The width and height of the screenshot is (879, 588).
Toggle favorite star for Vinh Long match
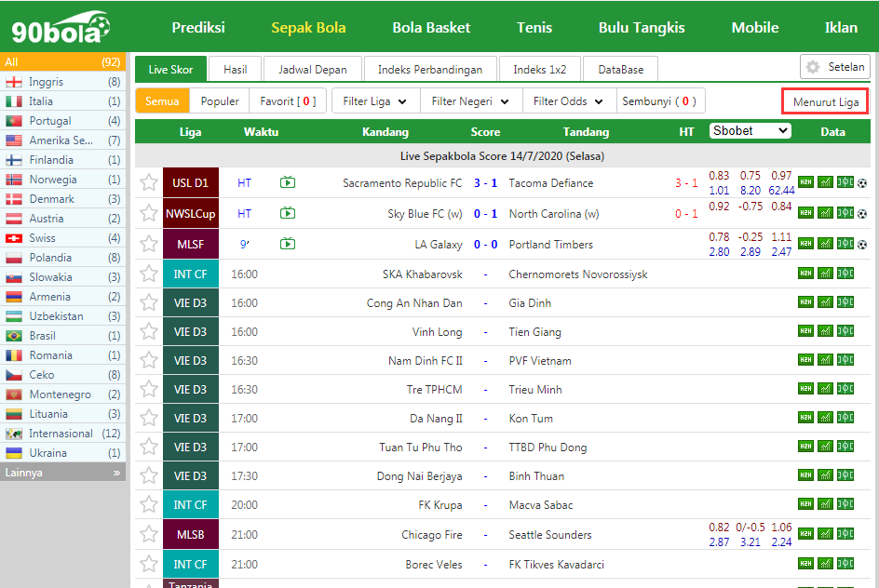click(x=149, y=331)
